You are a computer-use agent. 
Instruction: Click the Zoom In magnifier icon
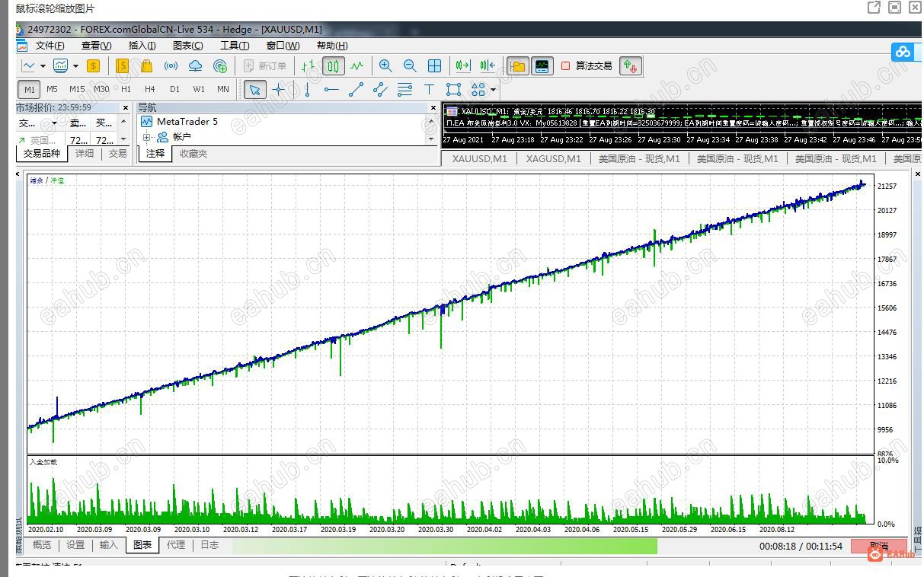[385, 66]
